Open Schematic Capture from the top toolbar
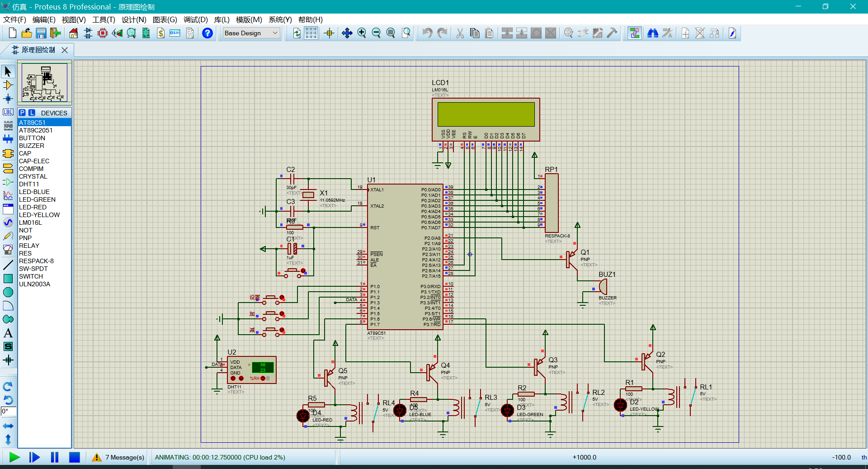 click(x=88, y=33)
